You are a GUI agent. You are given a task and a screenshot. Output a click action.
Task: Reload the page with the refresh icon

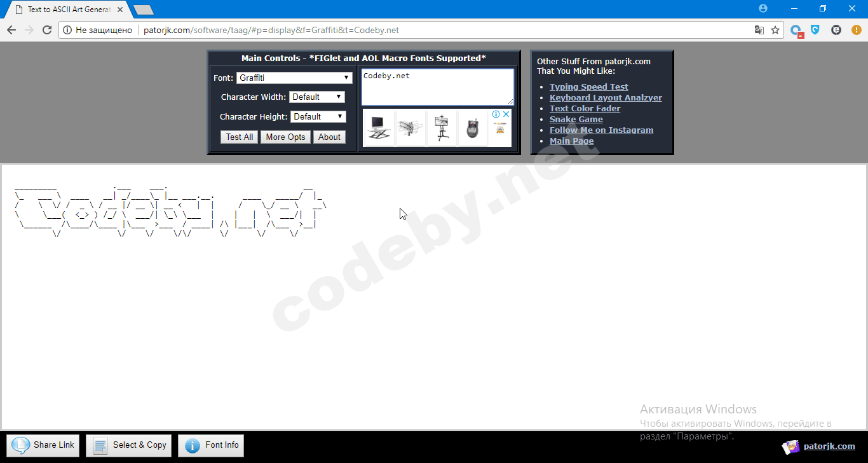[47, 30]
